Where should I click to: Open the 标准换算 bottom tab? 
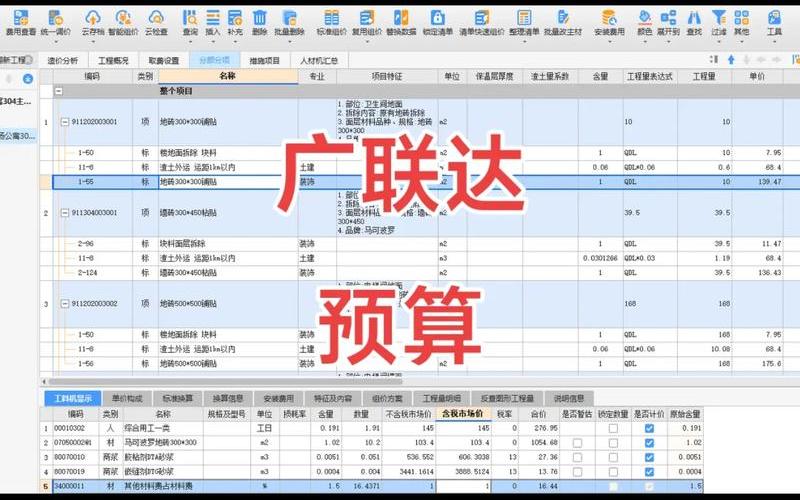[177, 398]
